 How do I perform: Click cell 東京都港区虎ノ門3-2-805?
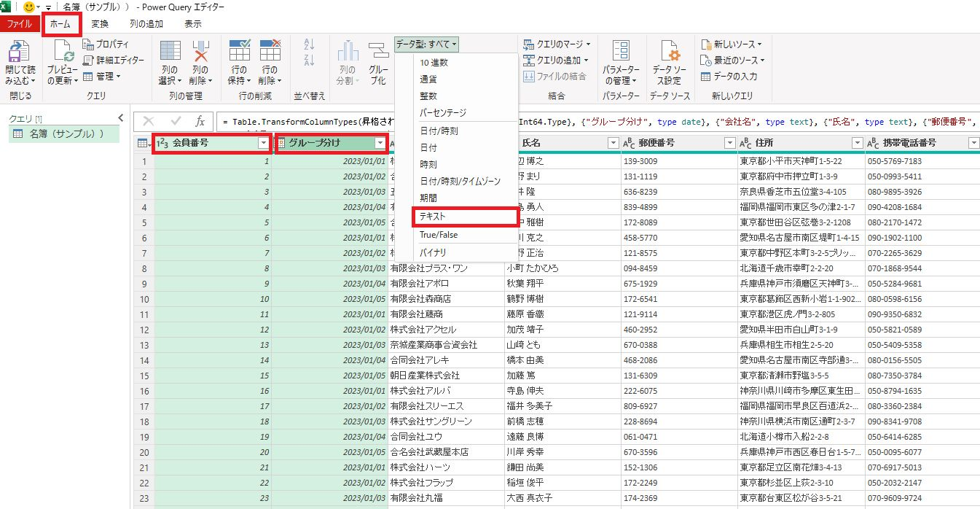801,314
